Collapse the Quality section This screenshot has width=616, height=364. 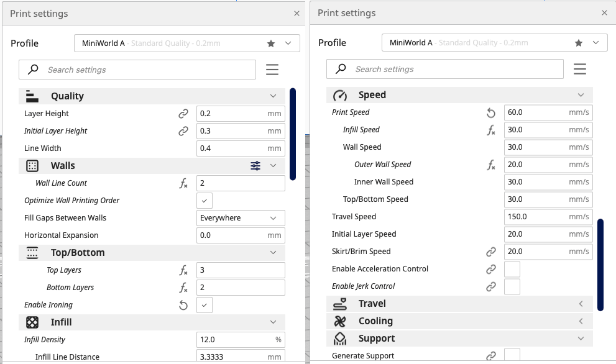273,96
